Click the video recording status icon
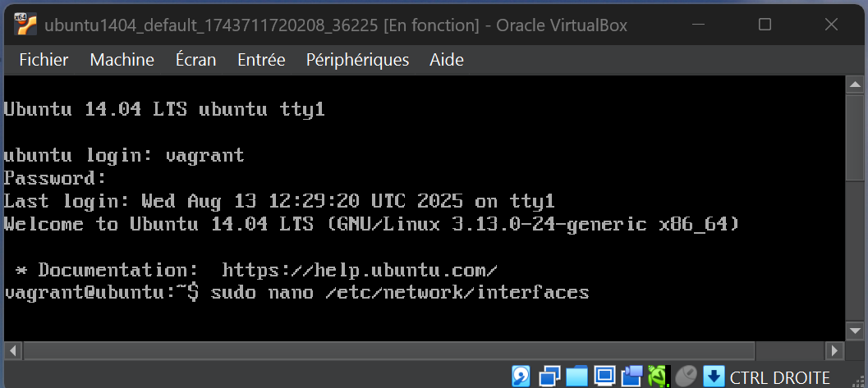The width and height of the screenshot is (868, 388). [x=631, y=377]
